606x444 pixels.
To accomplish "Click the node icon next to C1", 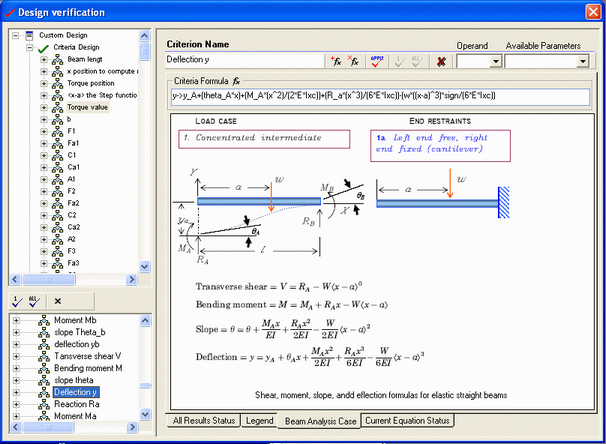I will 57,155.
